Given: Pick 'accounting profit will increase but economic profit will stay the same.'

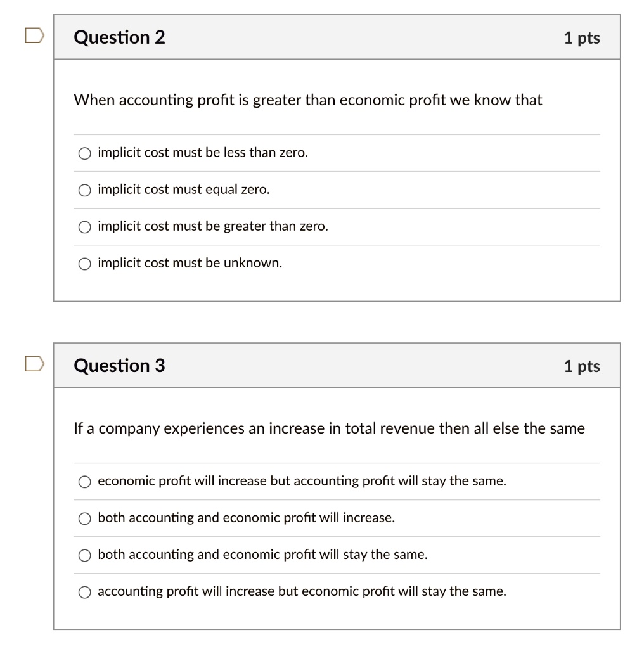Looking at the screenshot, I should (x=84, y=591).
